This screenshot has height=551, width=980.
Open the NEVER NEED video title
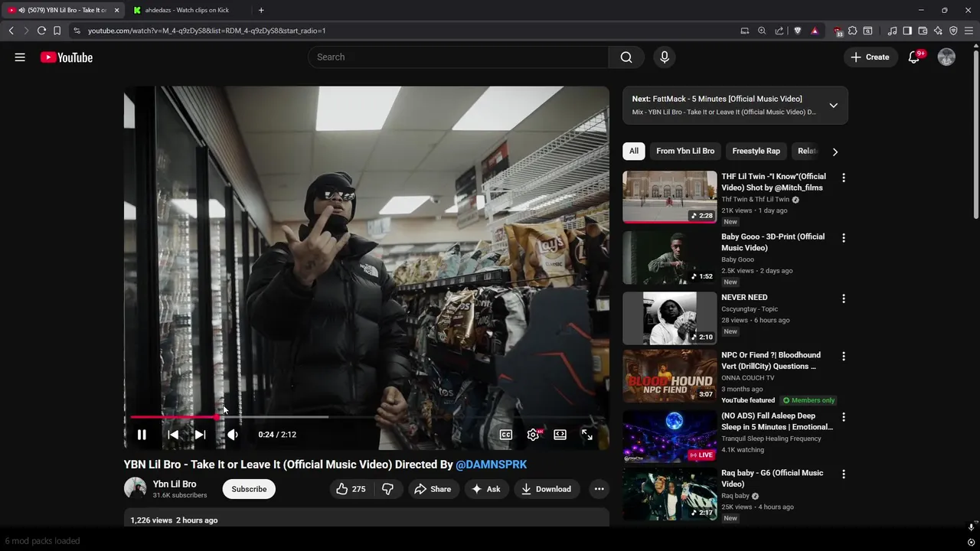pyautogui.click(x=744, y=298)
